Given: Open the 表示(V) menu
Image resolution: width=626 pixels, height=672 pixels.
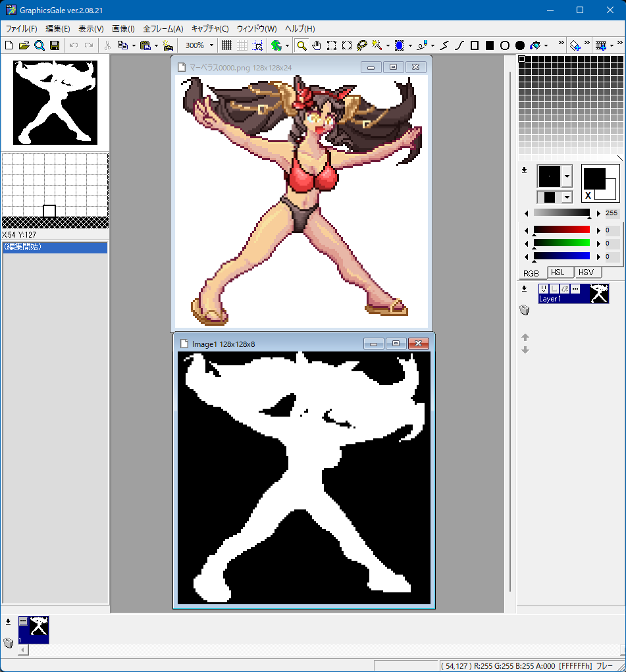Looking at the screenshot, I should [91, 29].
